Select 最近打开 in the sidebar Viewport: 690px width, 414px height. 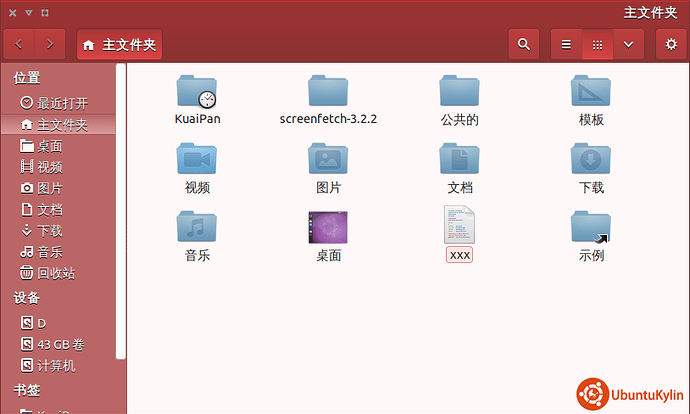click(x=58, y=103)
